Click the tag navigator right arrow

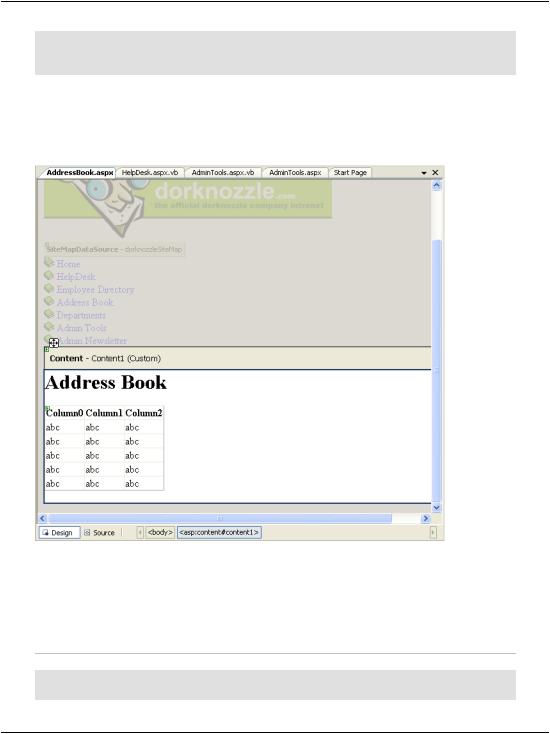[x=433, y=533]
